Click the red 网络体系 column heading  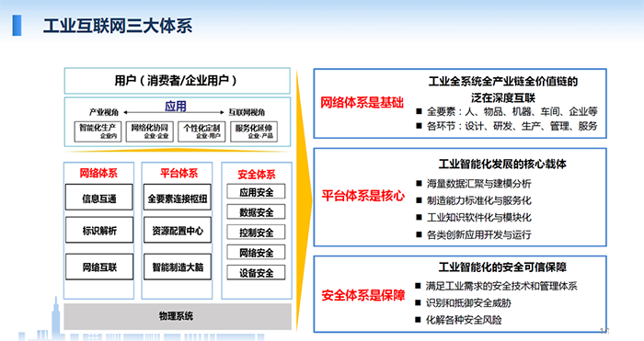[x=98, y=173]
